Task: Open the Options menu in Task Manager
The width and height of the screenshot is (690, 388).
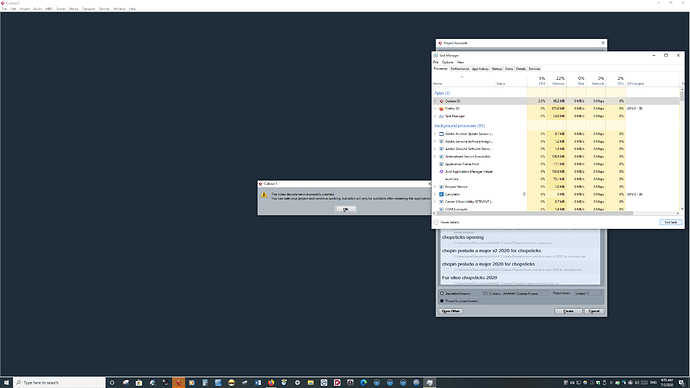Action: (x=448, y=62)
